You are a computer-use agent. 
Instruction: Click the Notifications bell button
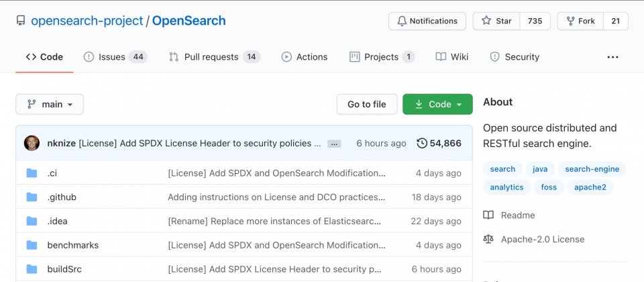coord(427,21)
